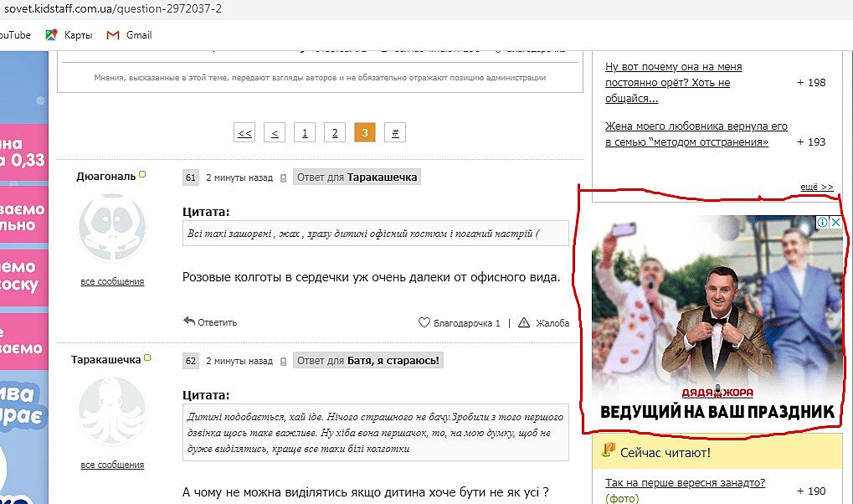Go to previous page with < button

(275, 133)
